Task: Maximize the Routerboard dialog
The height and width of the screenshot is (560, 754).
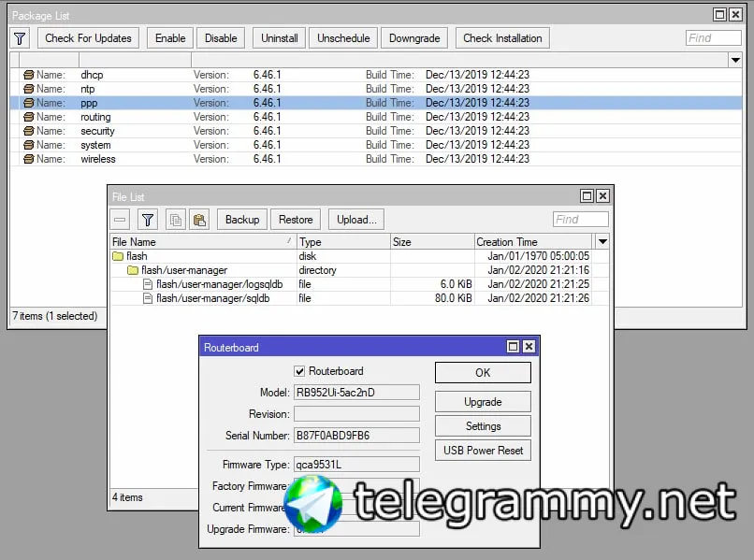Action: click(513, 347)
